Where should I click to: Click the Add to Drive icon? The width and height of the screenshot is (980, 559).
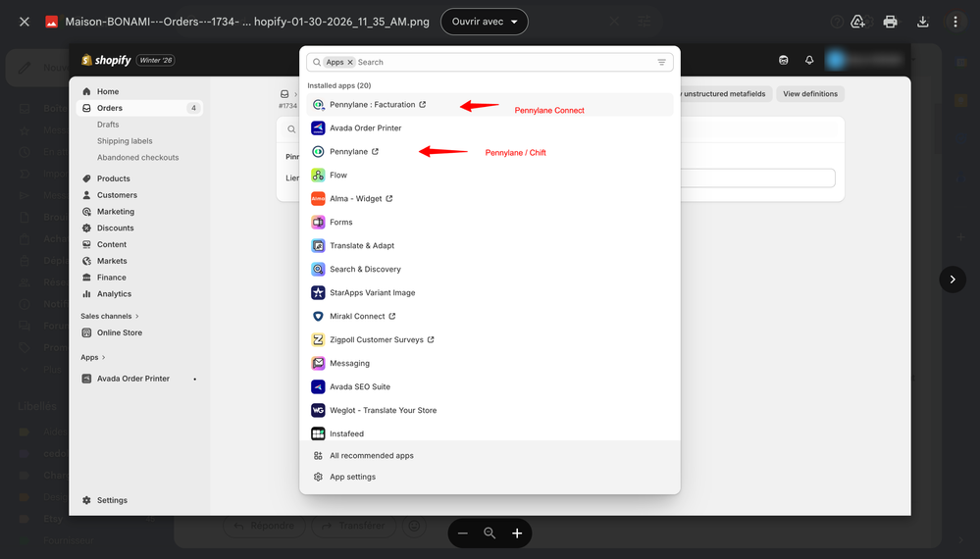click(858, 22)
